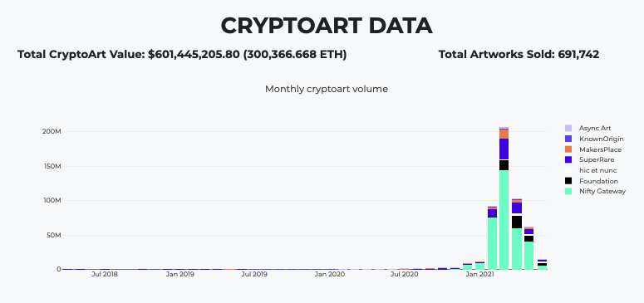
Task: Hide the Nifty Gateway series via label
Action: click(602, 191)
